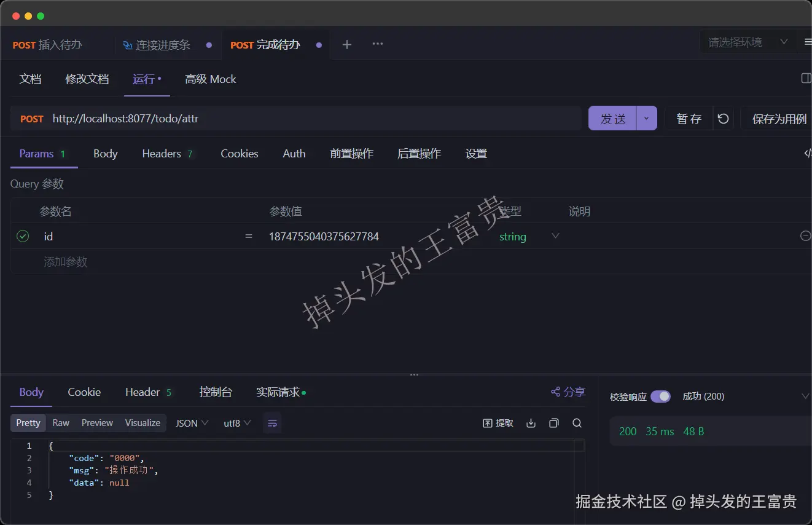This screenshot has width=812, height=525.
Task: Click the 提取 extract button
Action: point(498,423)
